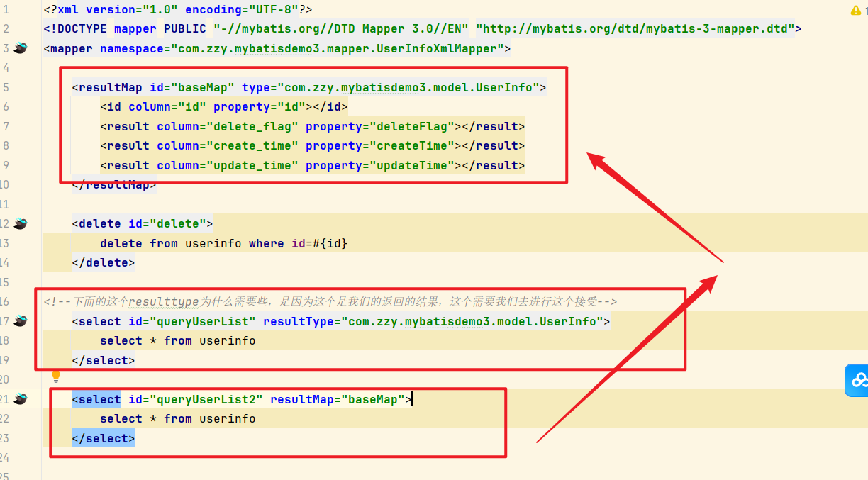Click the column value "update_time"

(252, 165)
